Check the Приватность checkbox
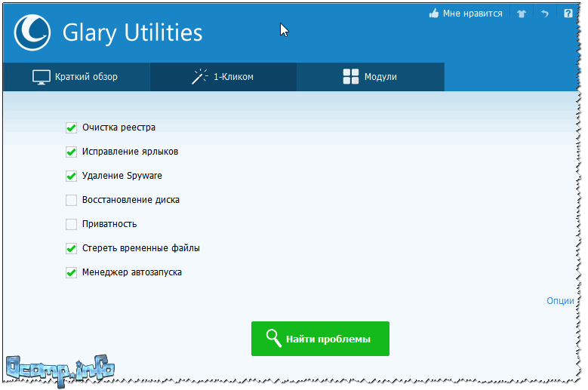588x390 pixels. tap(71, 224)
